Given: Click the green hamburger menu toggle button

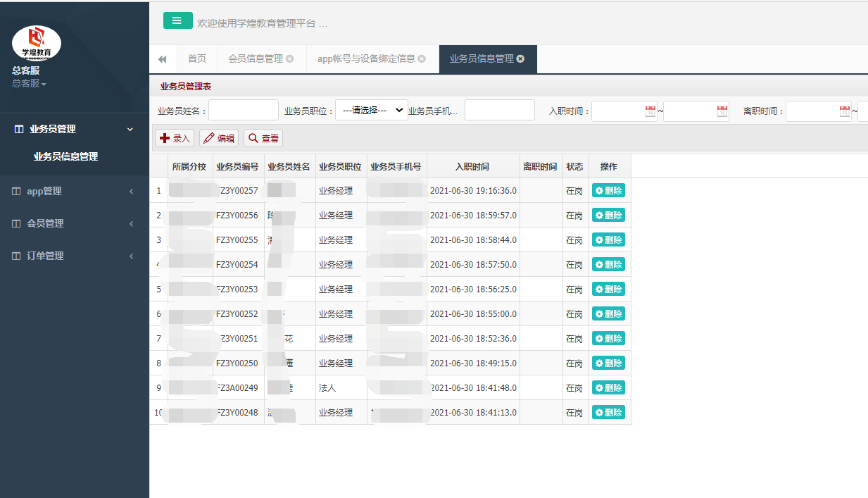Looking at the screenshot, I should point(177,21).
